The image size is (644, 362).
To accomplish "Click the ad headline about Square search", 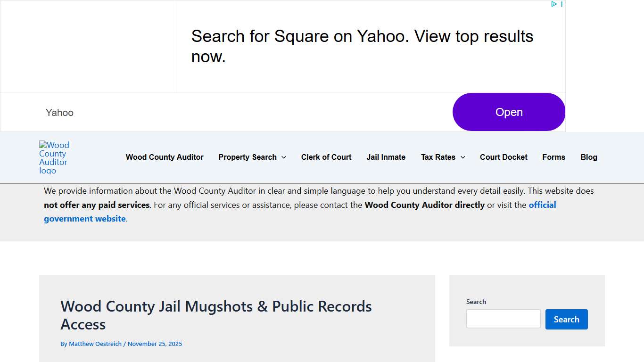I will [362, 46].
